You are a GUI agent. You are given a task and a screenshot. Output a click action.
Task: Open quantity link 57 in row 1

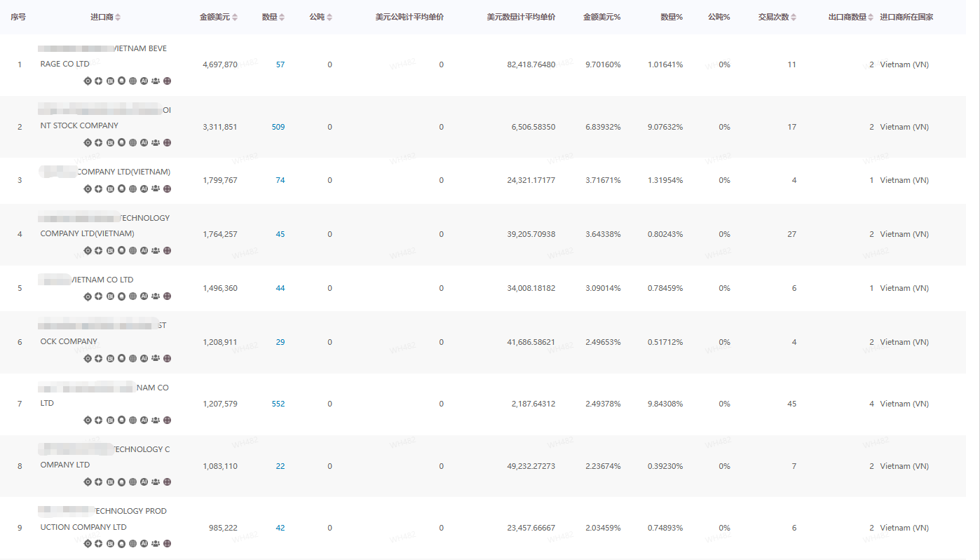280,64
